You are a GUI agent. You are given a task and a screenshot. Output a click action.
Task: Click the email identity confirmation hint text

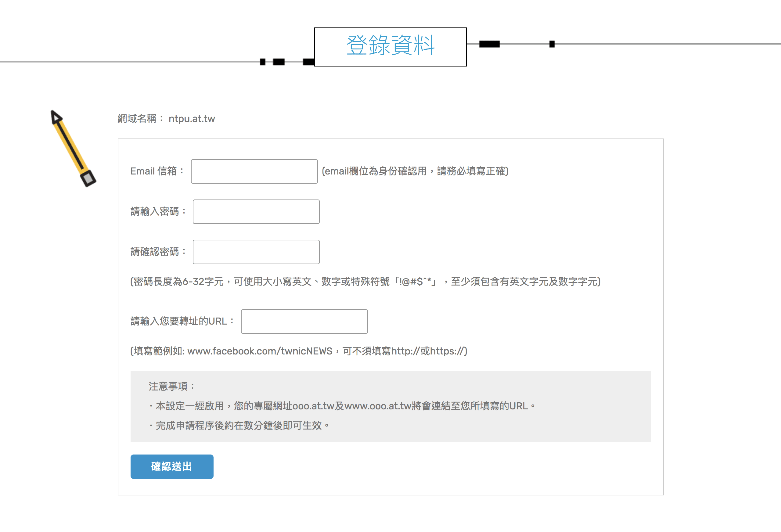pos(415,171)
